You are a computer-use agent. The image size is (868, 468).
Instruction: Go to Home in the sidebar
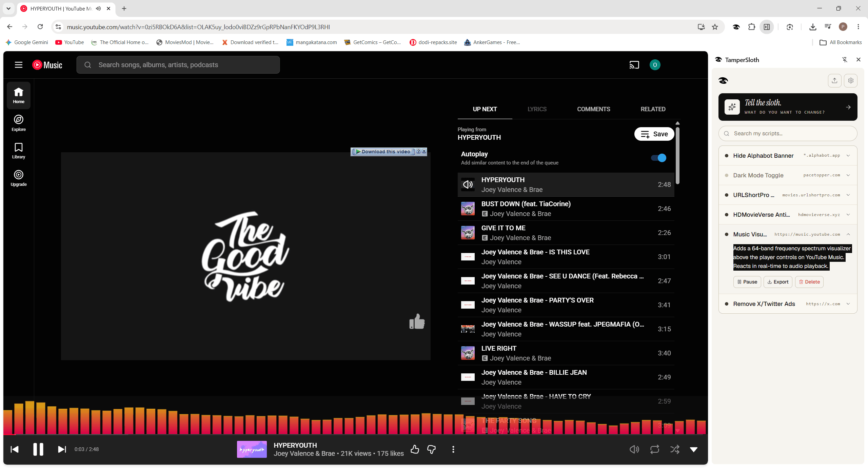[x=19, y=95]
